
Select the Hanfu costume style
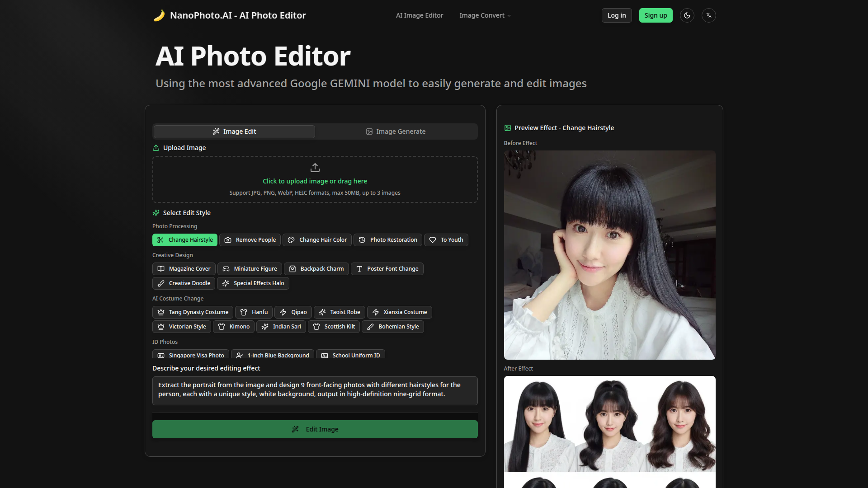pos(254,312)
